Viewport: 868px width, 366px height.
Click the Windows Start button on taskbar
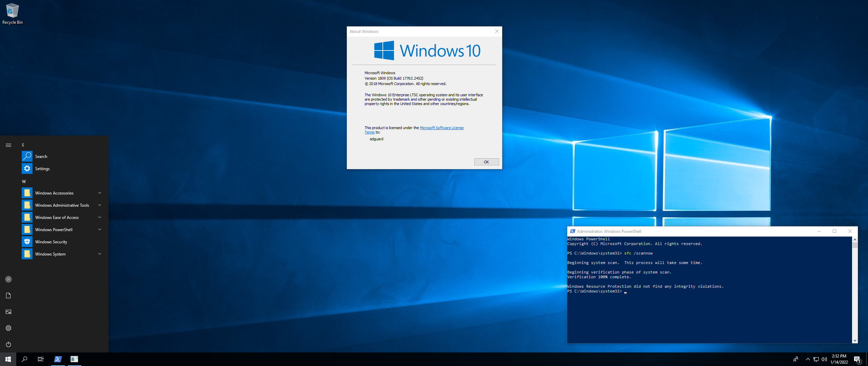pyautogui.click(x=8, y=359)
